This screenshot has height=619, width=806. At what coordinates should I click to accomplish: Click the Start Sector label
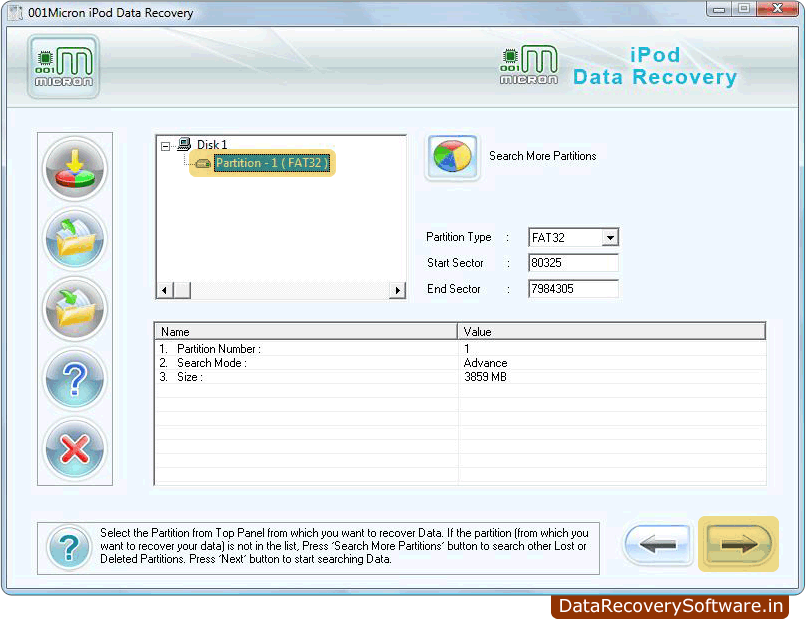pos(455,263)
